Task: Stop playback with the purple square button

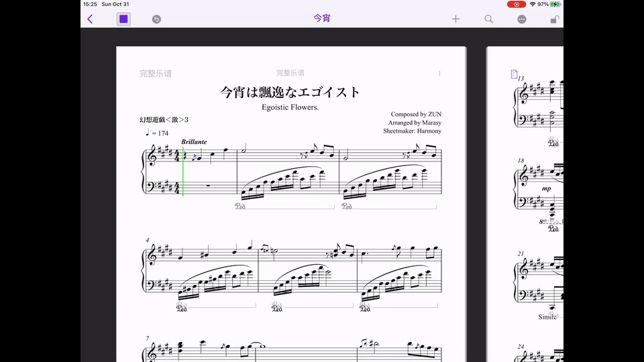Action: point(123,19)
